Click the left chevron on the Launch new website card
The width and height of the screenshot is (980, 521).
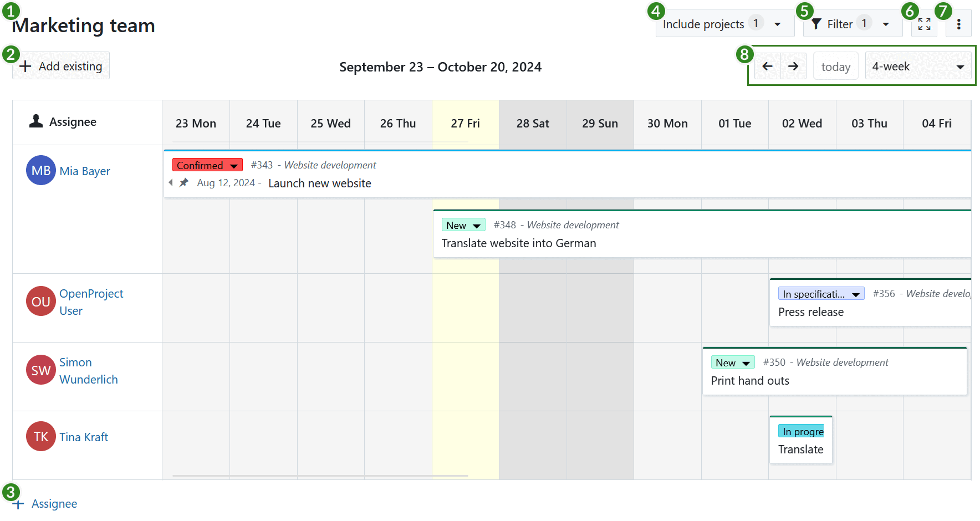point(171,182)
